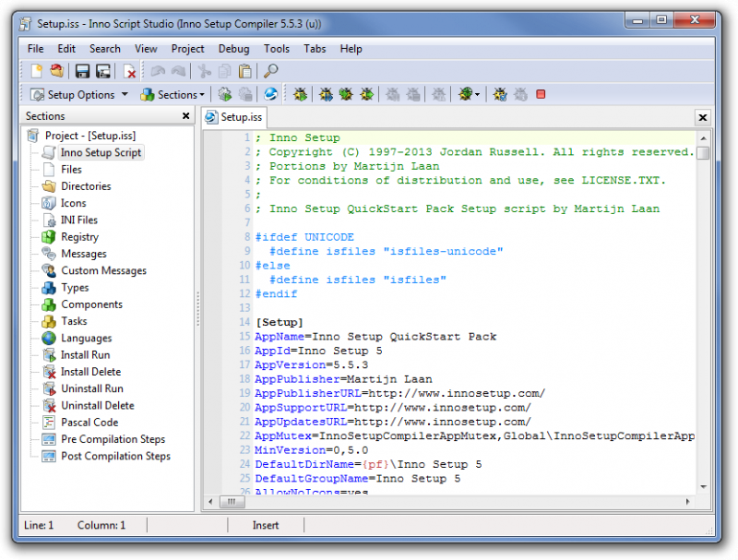The height and width of the screenshot is (560, 738).
Task: Open the Debug menu
Action: click(x=234, y=49)
